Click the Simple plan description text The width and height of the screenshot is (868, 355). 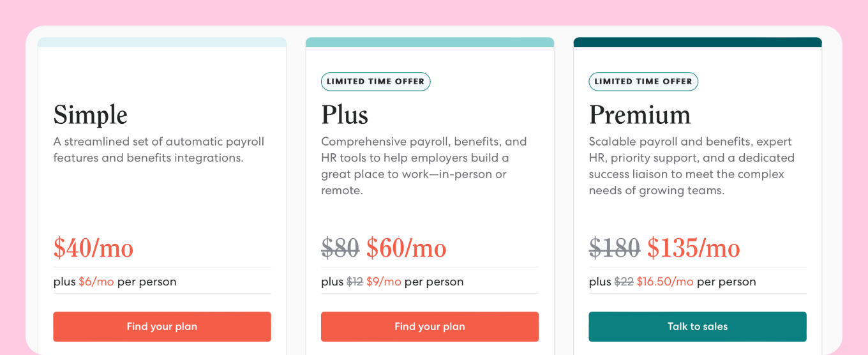[x=159, y=149]
